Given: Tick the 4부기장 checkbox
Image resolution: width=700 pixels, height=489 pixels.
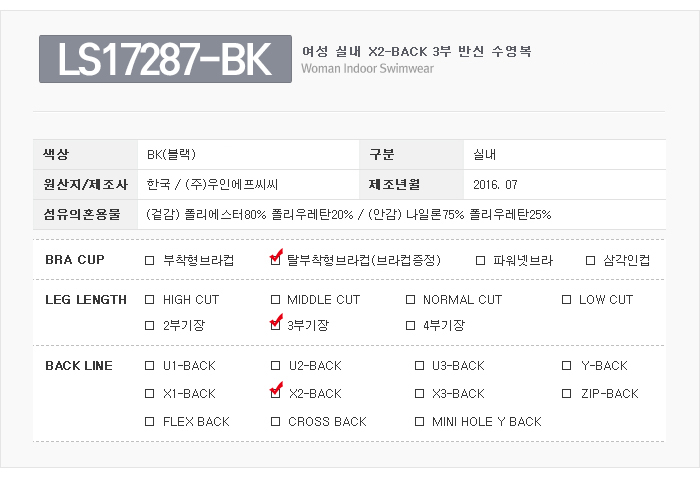Looking at the screenshot, I should pyautogui.click(x=410, y=325).
